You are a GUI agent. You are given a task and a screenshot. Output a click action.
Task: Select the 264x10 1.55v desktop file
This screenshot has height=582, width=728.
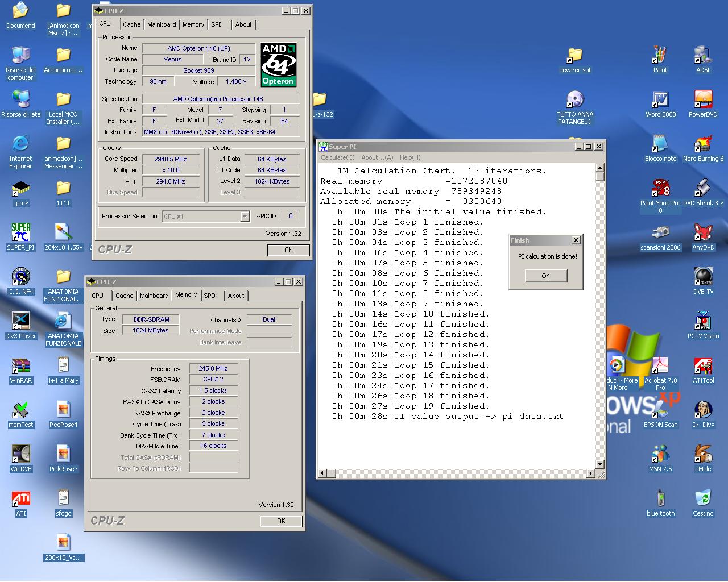click(63, 237)
